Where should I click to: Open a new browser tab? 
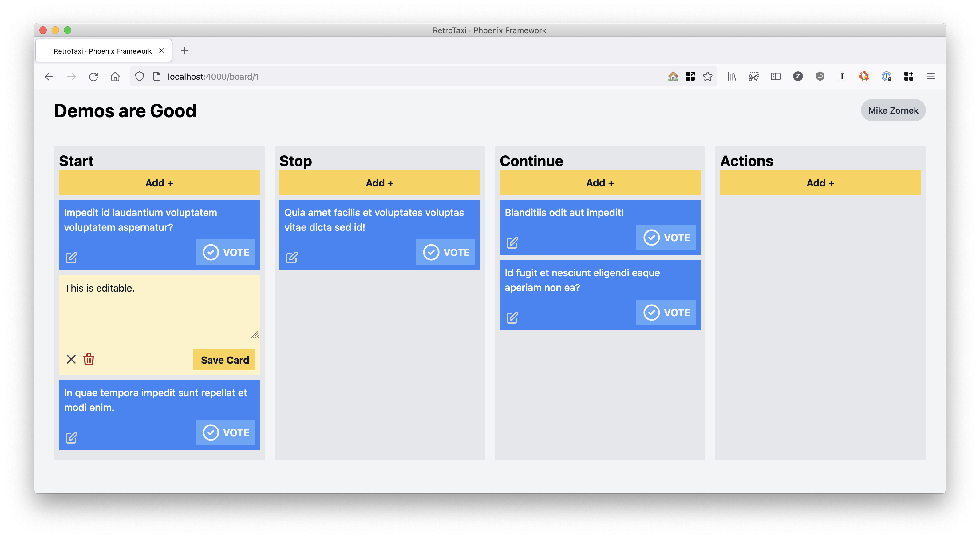pos(185,51)
